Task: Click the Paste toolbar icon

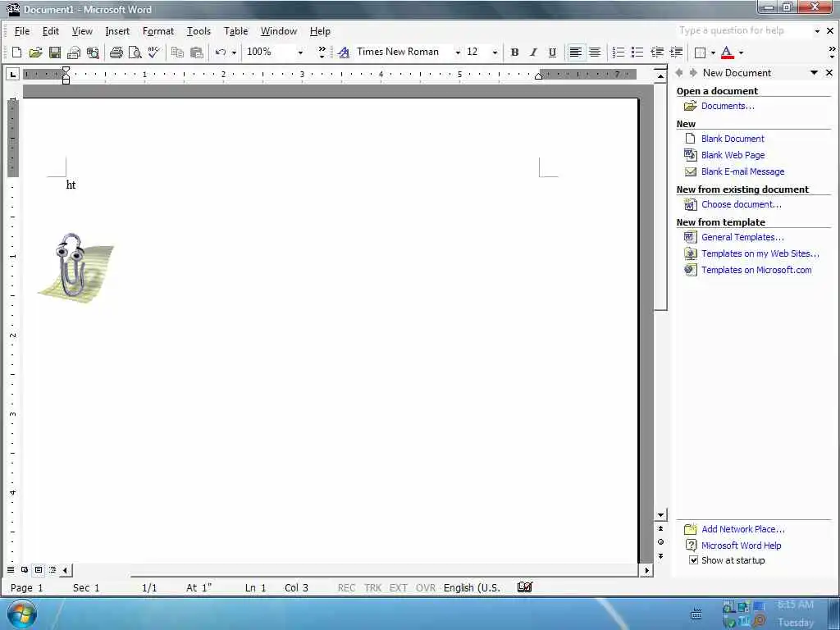Action: [x=197, y=52]
